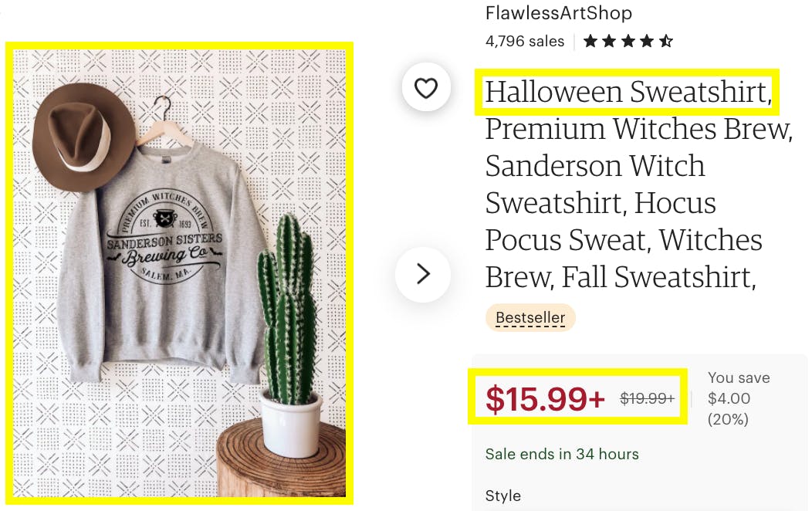Screen dimensions: 812x511
Task: Click the Style option label
Action: click(x=503, y=496)
